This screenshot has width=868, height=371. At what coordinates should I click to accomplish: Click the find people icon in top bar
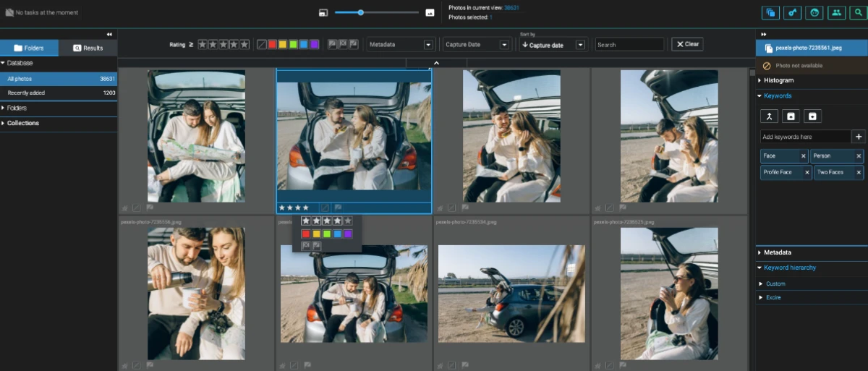pyautogui.click(x=836, y=13)
